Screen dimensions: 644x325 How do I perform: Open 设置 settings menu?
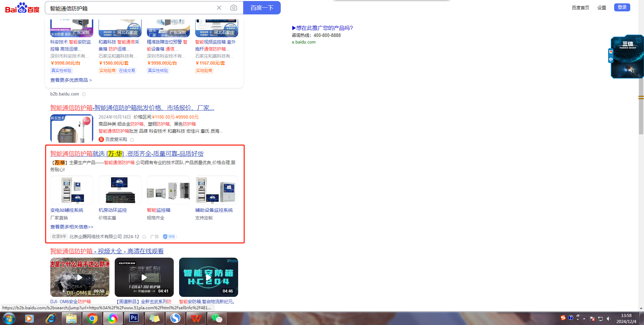tap(602, 8)
